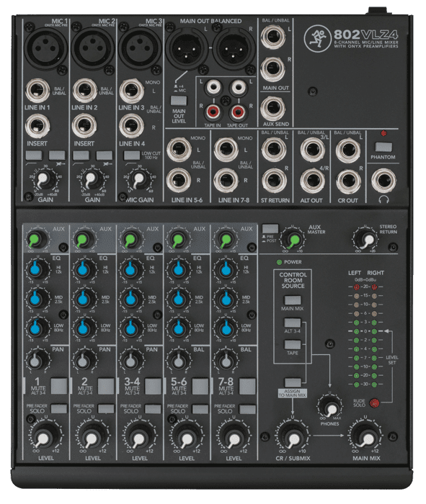
Task: Click the ALT OUT 3/L jack
Action: tap(312, 150)
